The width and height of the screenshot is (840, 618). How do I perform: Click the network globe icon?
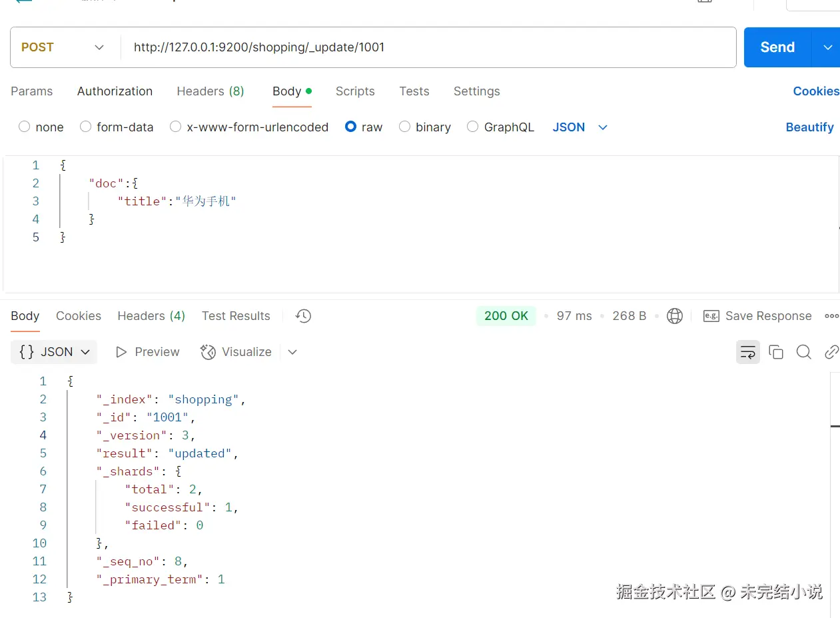pos(675,316)
